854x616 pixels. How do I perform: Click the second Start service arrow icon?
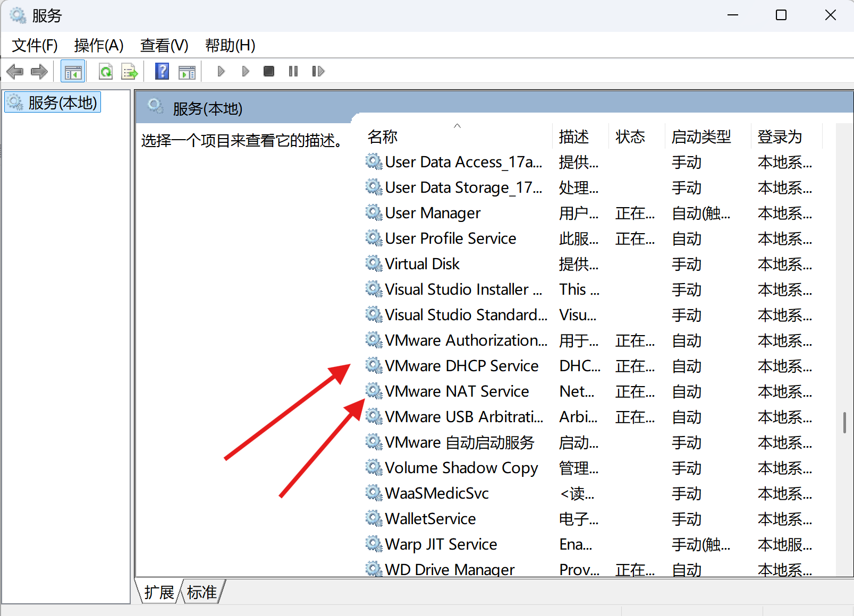click(x=246, y=71)
